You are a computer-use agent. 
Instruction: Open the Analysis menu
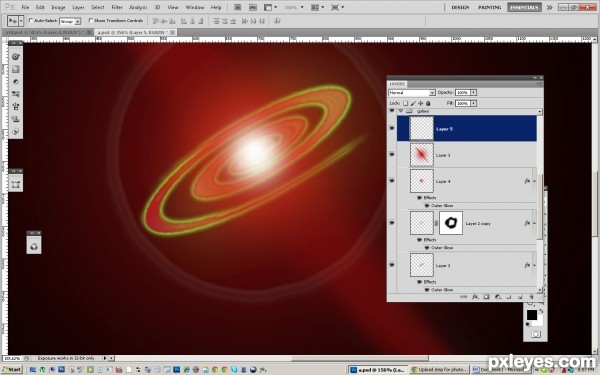click(x=138, y=7)
